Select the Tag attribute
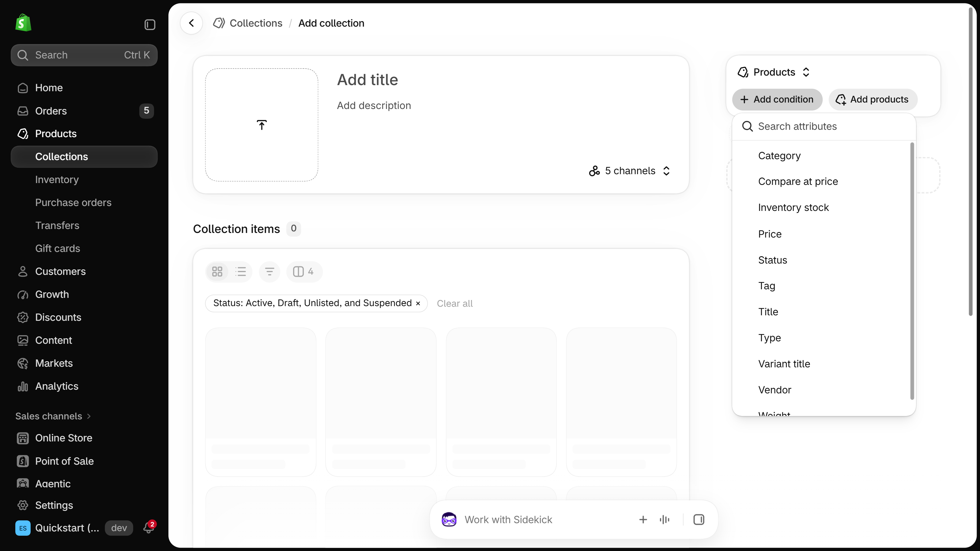Screen dimensions: 980x551 [x=822, y=286]
